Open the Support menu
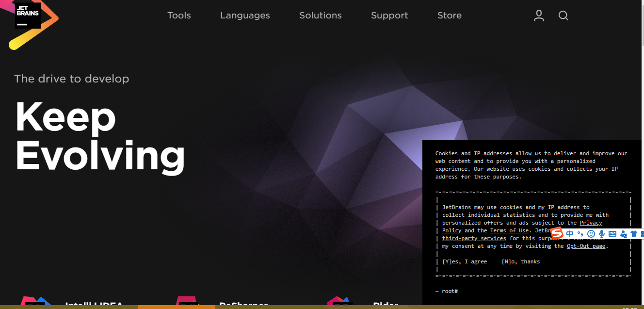Screen dimensions: 644x309 (389, 16)
